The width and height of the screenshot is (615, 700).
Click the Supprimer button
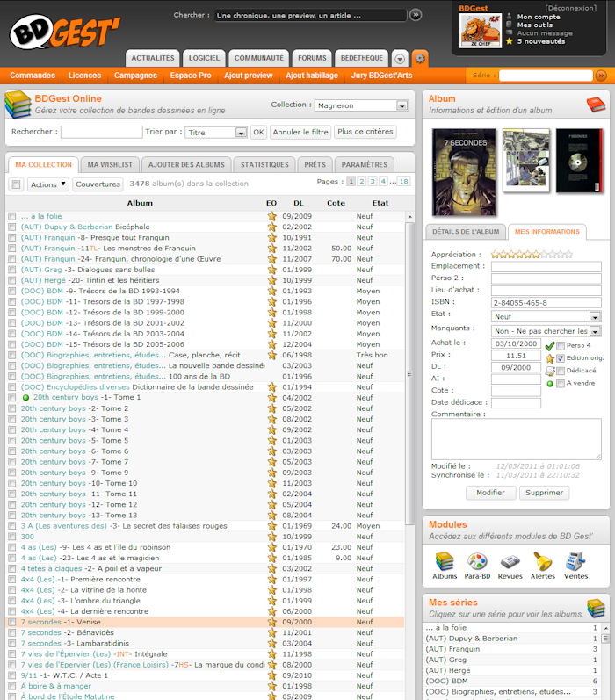tap(544, 493)
